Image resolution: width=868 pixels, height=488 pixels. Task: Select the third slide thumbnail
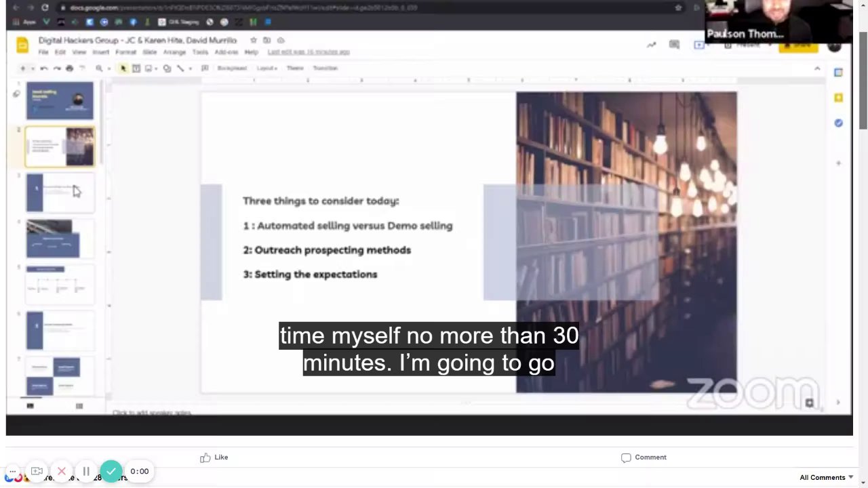[x=60, y=192]
